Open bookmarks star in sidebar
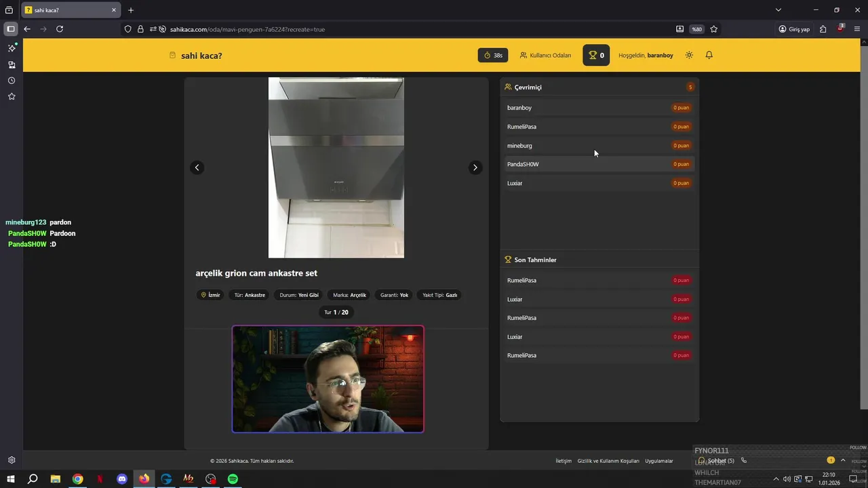 pyautogui.click(x=12, y=97)
